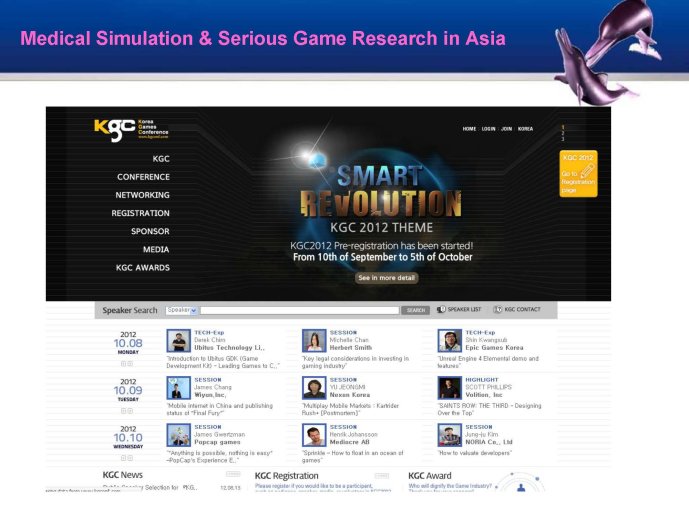Click pager icons under 10.09 date
This screenshot has height=517, width=689.
127,411
